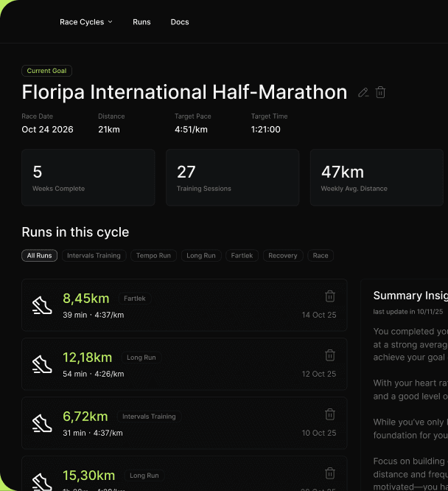Edit the Floripa International Half-Marathon goal

click(x=363, y=92)
